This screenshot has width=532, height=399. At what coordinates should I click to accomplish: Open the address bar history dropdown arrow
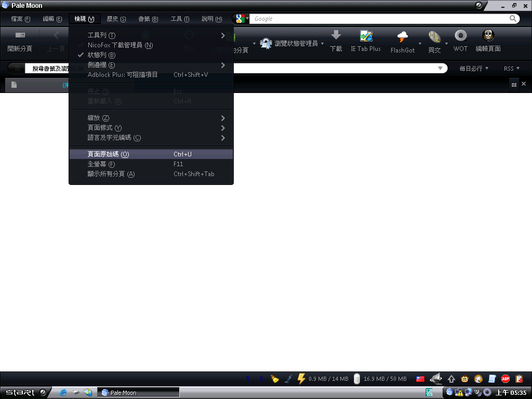[x=440, y=69]
